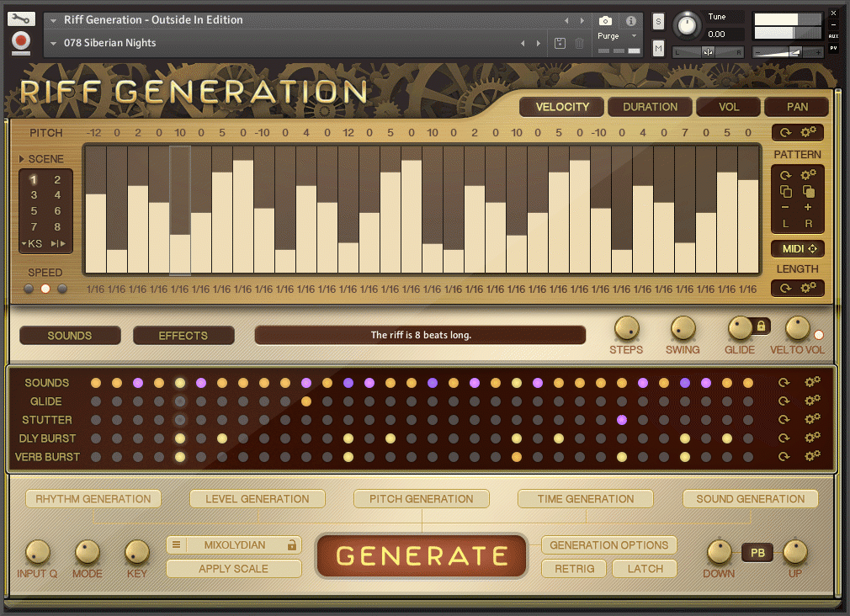850x616 pixels.
Task: Click PATTERN minus icon
Action: click(785, 207)
